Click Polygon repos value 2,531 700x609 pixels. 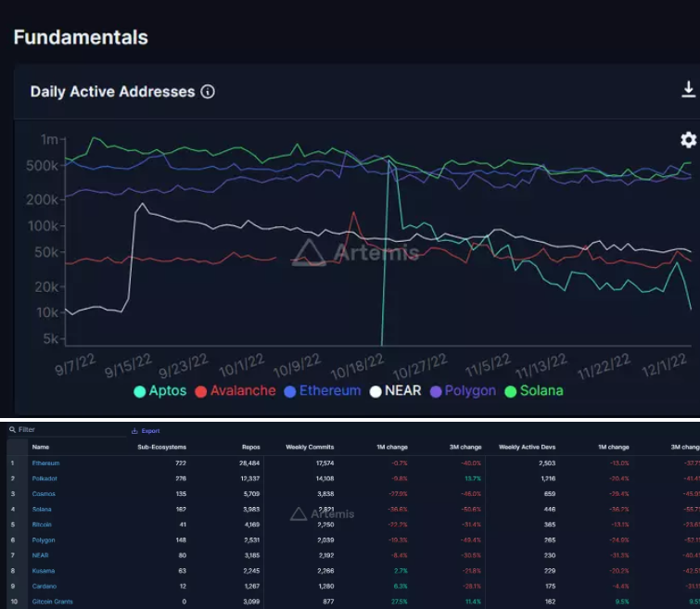(252, 540)
